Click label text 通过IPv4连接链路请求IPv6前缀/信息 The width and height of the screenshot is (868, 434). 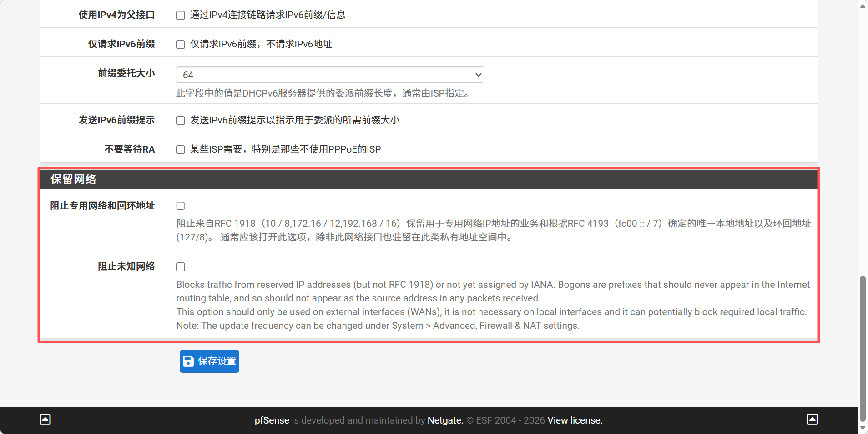pos(267,15)
